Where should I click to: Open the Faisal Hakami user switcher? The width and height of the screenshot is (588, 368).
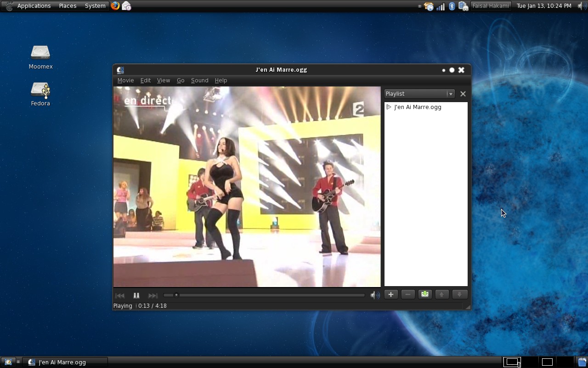click(491, 6)
